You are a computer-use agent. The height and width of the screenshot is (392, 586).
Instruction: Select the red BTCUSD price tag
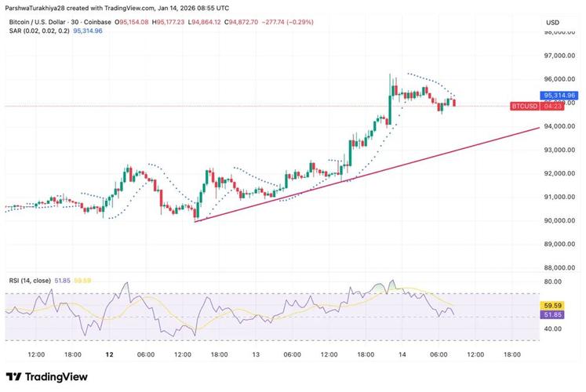[x=524, y=107]
